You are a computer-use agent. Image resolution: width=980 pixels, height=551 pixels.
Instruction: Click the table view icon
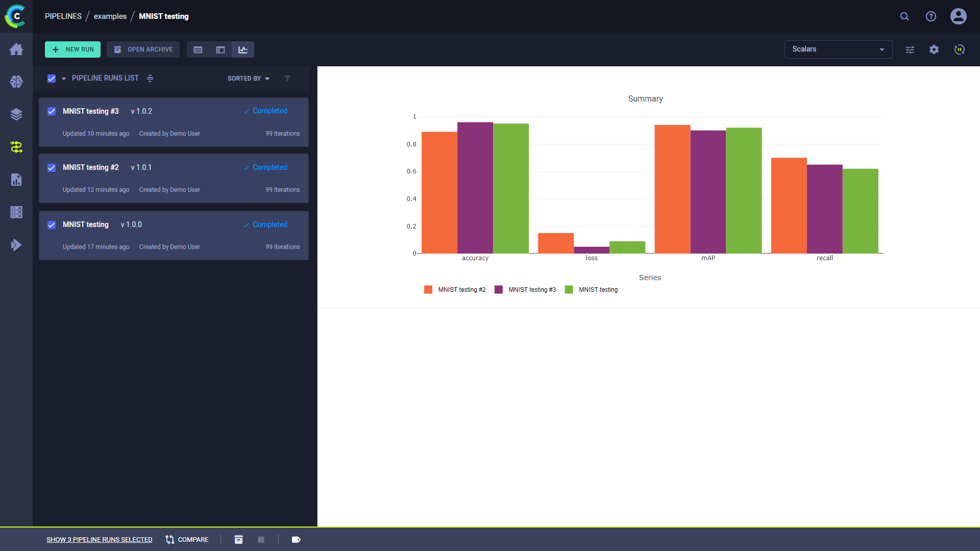click(198, 49)
